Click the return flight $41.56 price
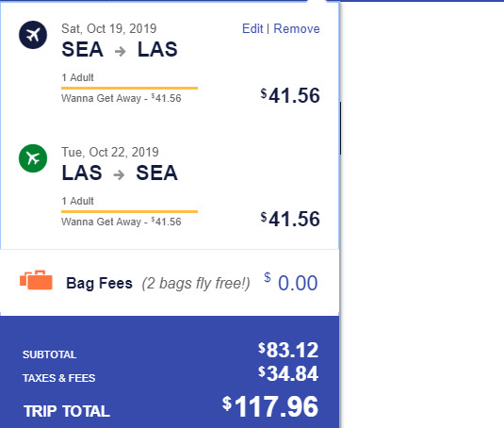The width and height of the screenshot is (504, 428). pos(290,219)
